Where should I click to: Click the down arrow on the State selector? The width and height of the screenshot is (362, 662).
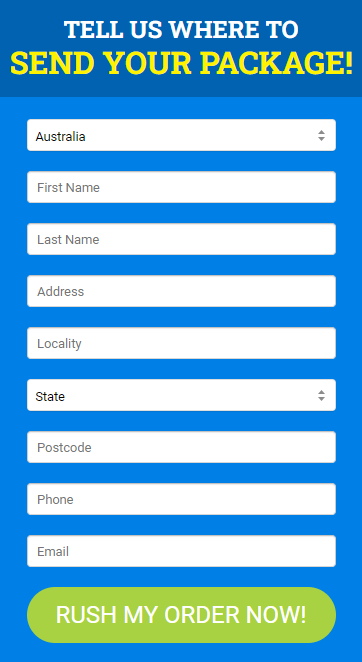pyautogui.click(x=321, y=399)
